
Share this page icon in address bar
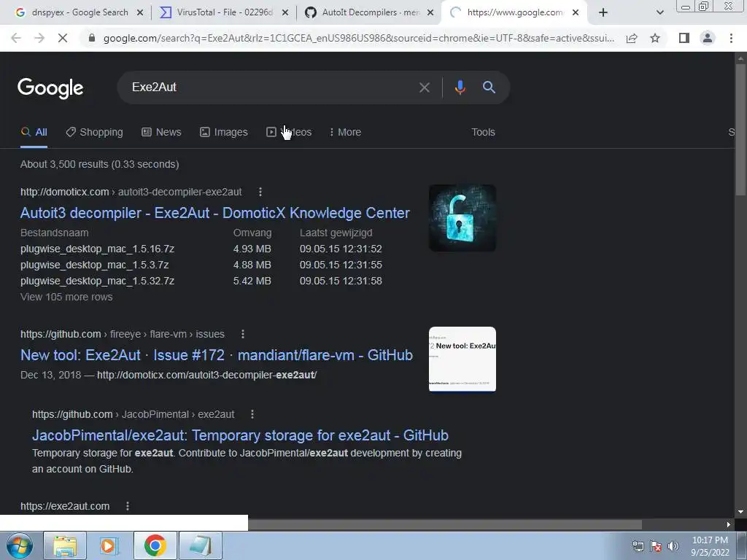pos(632,38)
